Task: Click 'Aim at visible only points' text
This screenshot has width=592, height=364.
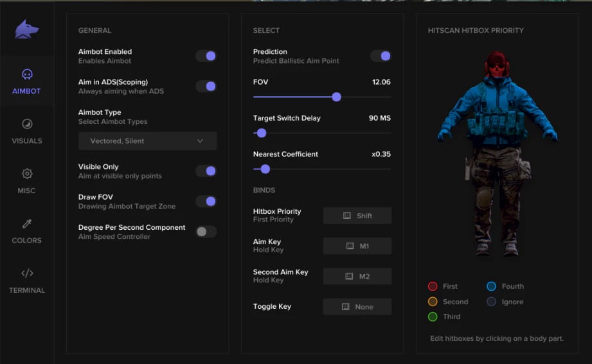Action: 120,176
